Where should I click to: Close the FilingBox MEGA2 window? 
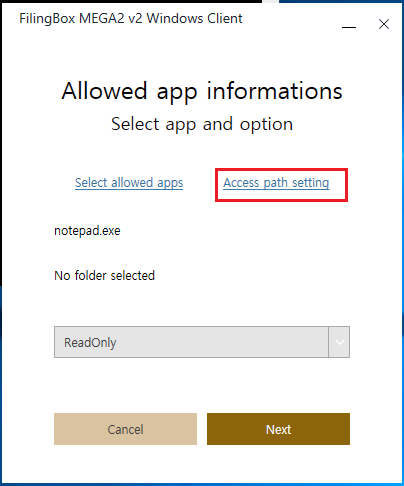(x=384, y=24)
